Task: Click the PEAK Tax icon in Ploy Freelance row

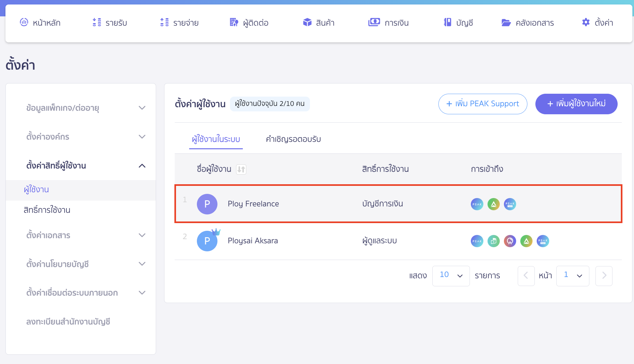Action: point(510,204)
